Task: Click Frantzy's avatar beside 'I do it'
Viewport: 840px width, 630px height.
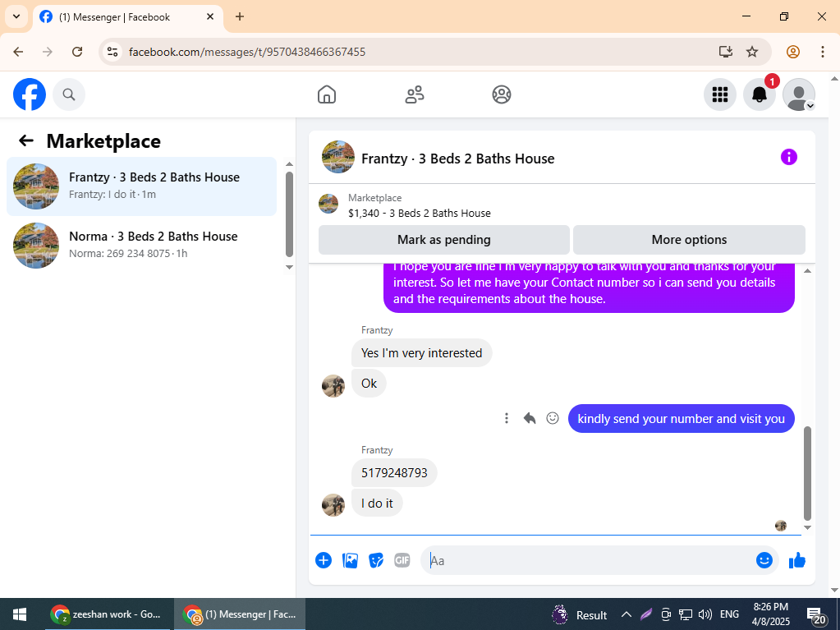Action: pos(333,505)
